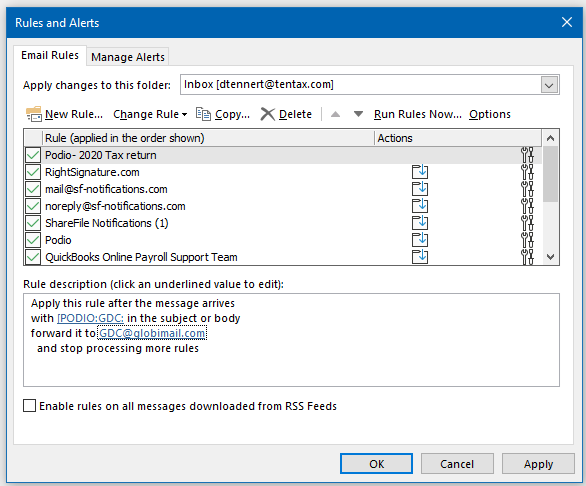Click Copy... label in toolbar
This screenshot has height=486, width=586.
232,114
